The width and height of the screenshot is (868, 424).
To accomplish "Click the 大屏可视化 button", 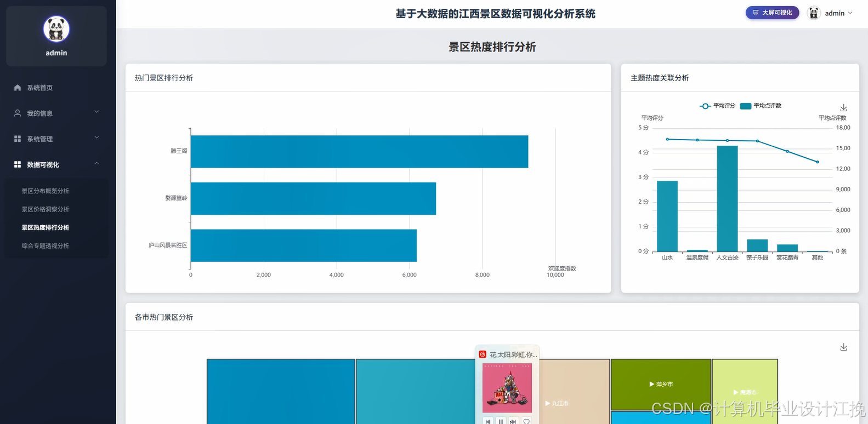I will pyautogui.click(x=772, y=13).
